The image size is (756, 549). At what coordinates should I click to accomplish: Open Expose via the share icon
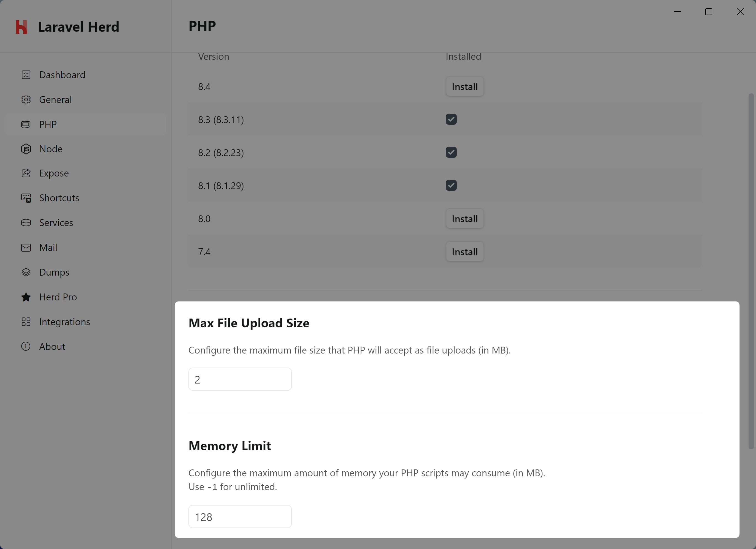tap(26, 173)
